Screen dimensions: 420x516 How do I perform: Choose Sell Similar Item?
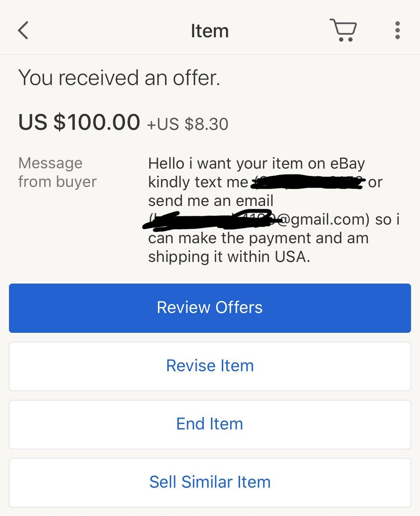[x=210, y=482]
